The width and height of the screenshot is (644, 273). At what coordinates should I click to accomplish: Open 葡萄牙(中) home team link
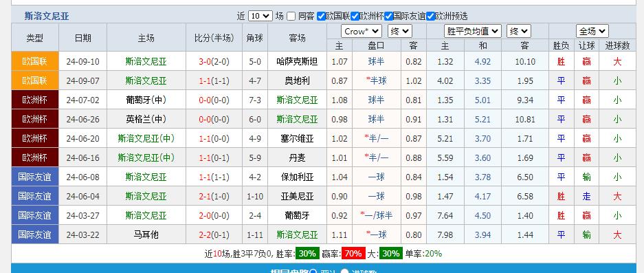(x=146, y=100)
